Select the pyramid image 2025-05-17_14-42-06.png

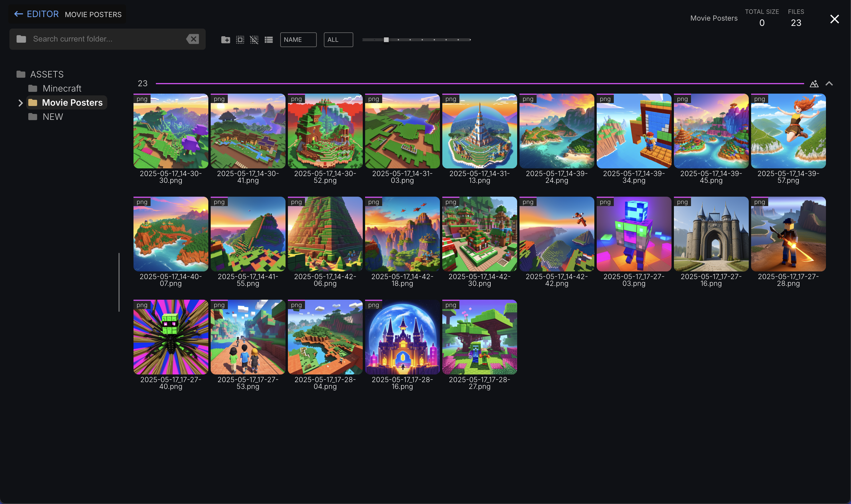[x=325, y=234]
